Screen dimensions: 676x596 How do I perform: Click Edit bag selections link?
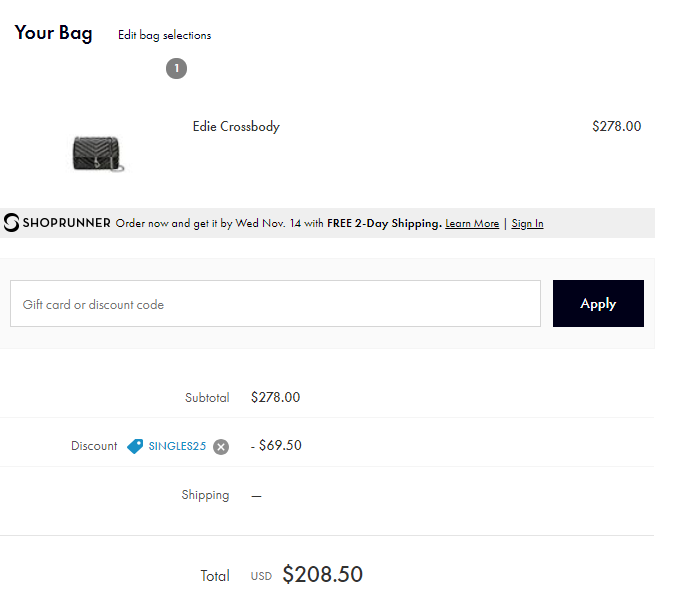pyautogui.click(x=165, y=35)
